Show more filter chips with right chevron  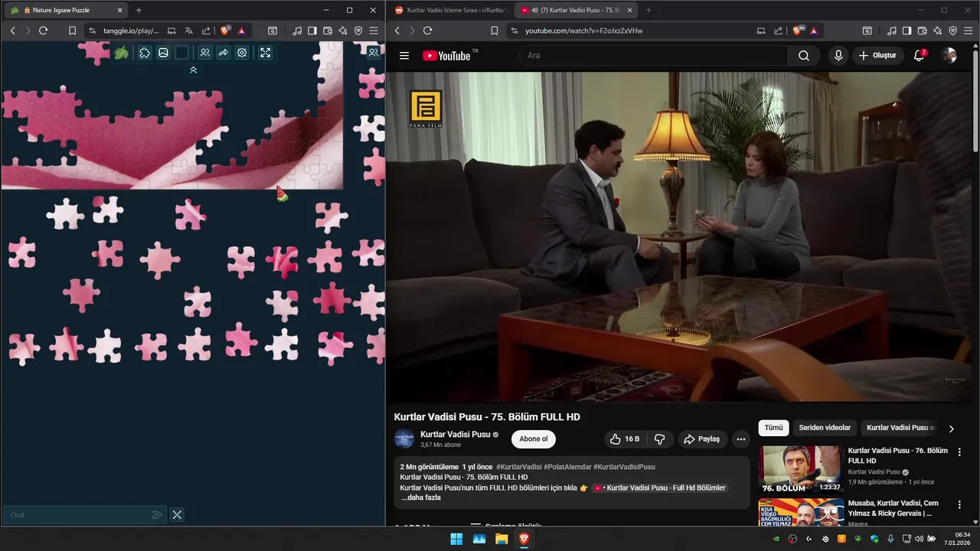pos(952,429)
